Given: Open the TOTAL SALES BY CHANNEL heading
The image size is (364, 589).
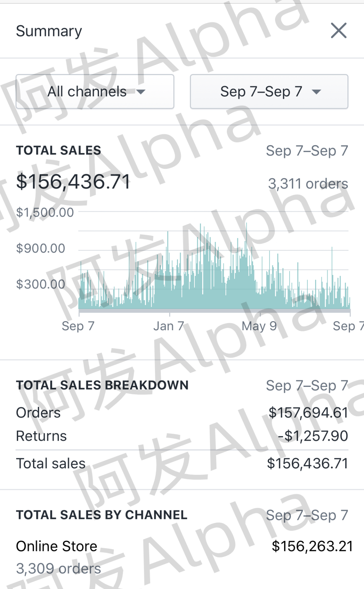Looking at the screenshot, I should 101,515.
